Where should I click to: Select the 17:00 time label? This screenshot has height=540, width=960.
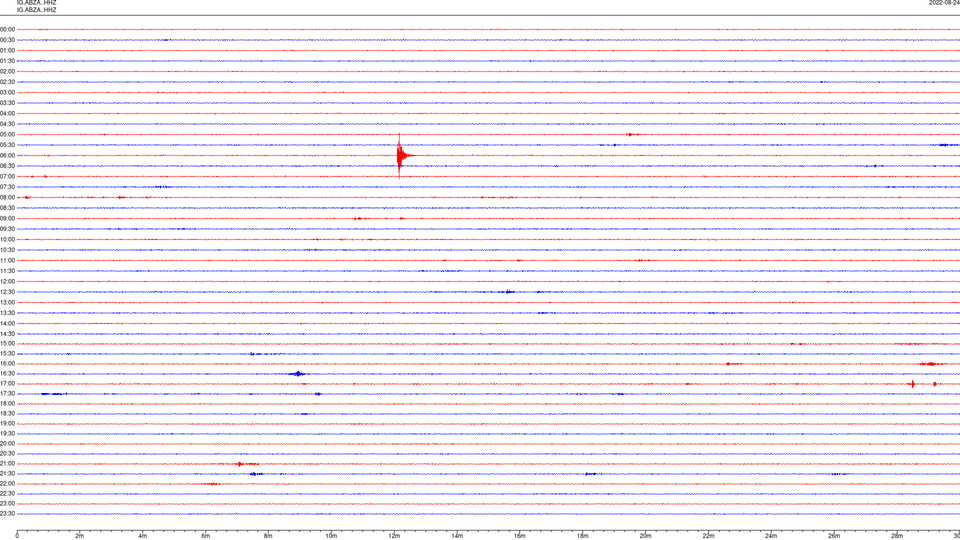click(x=7, y=384)
